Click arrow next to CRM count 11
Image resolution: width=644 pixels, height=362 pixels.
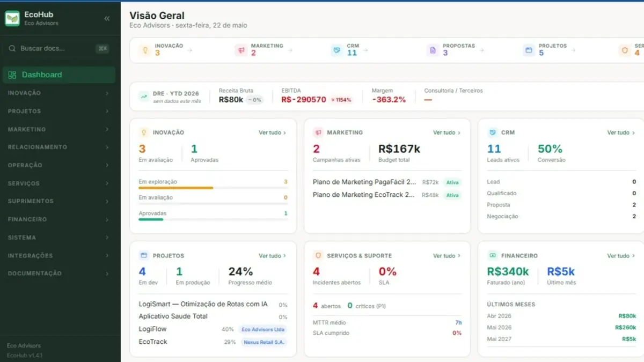coord(365,50)
